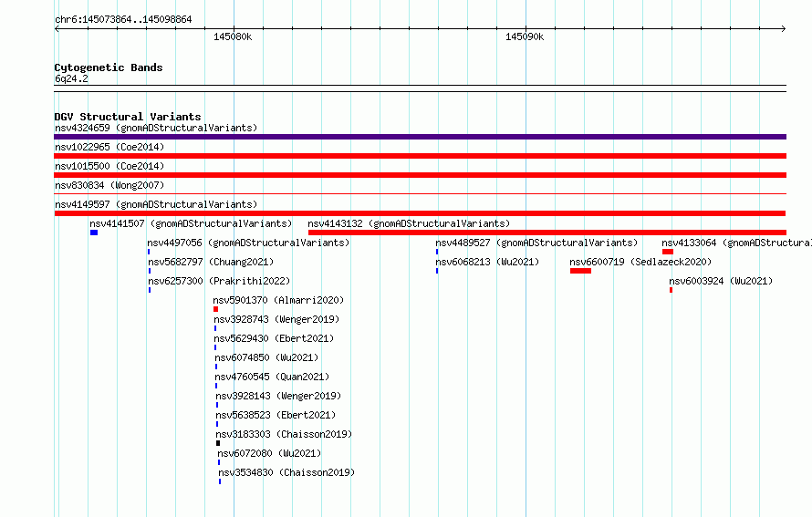Open nsv4497056 gnomAD variant label
The height and width of the screenshot is (517, 812).
click(248, 243)
